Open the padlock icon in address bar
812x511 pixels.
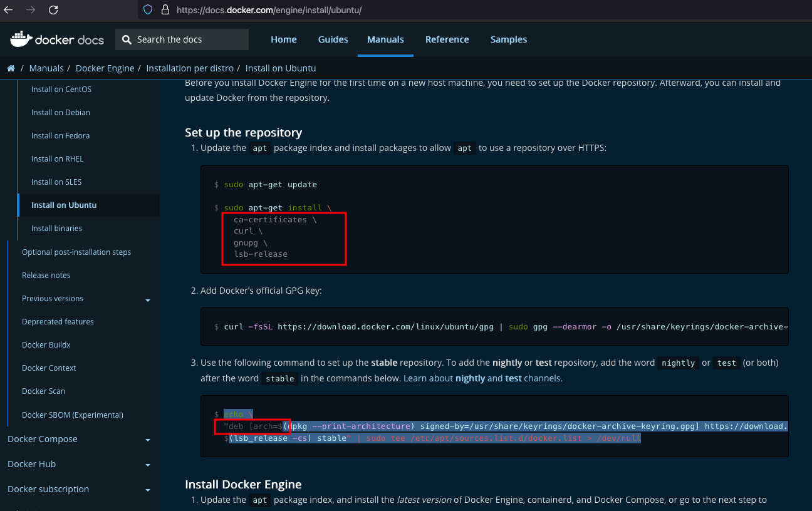click(164, 10)
